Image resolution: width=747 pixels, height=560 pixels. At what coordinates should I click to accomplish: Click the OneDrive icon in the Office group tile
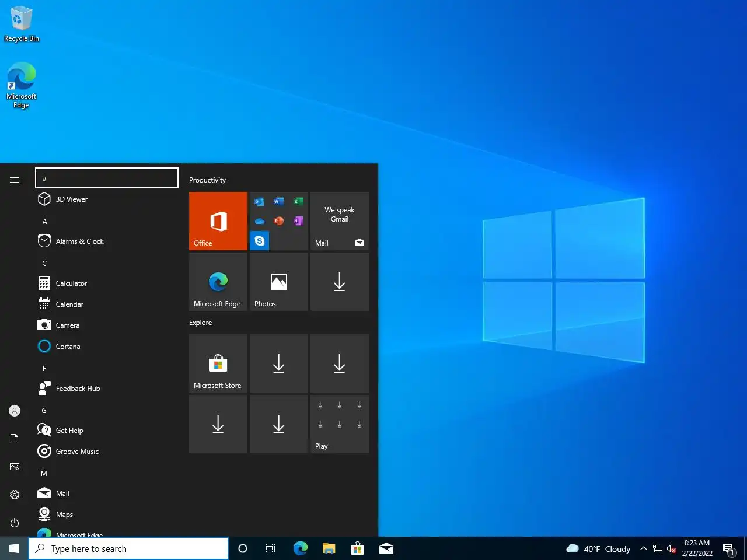[x=260, y=221]
